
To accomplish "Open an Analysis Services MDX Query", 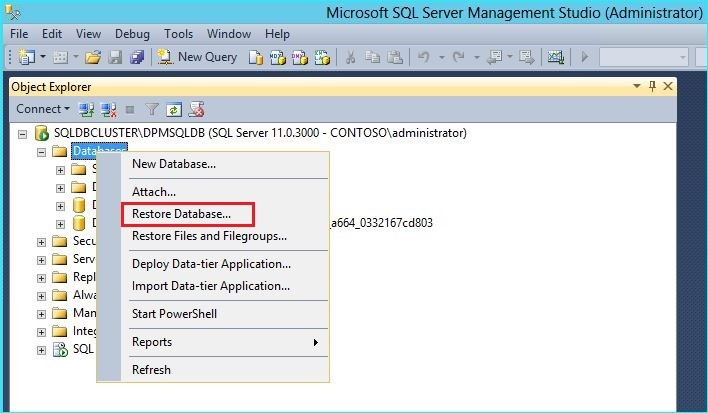I will [277, 58].
